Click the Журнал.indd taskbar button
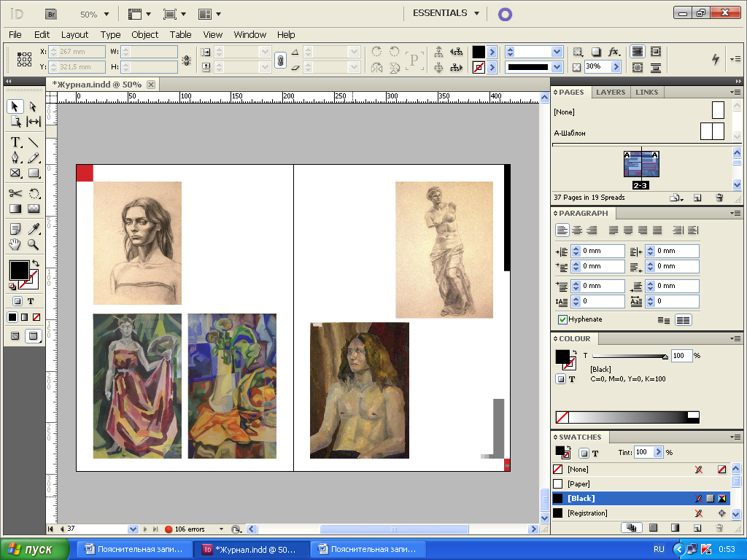Viewport: 747px width, 560px height. pyautogui.click(x=251, y=549)
